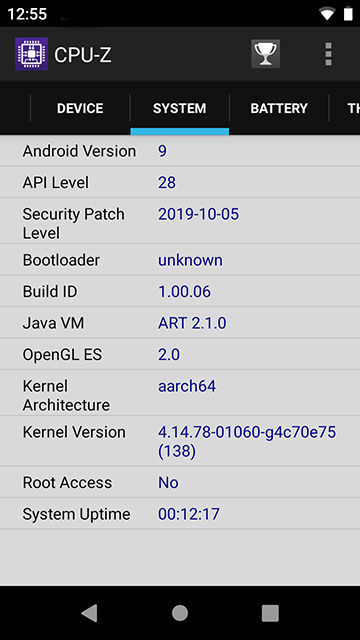
Task: Switch to the BATTERY tab
Action: (279, 108)
